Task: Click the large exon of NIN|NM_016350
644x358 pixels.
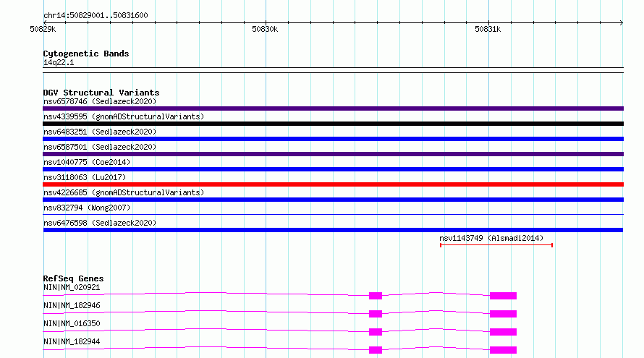Action: click(x=503, y=332)
